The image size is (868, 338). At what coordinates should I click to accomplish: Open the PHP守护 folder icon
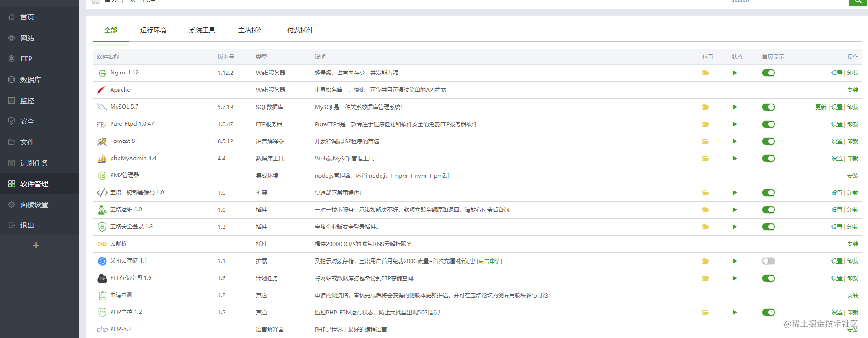point(705,313)
